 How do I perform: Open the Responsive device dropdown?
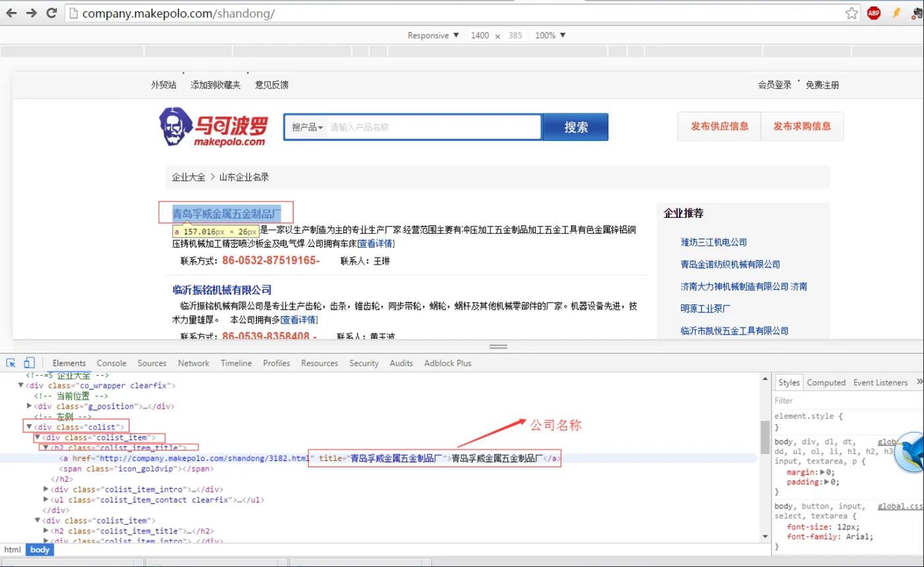point(433,36)
